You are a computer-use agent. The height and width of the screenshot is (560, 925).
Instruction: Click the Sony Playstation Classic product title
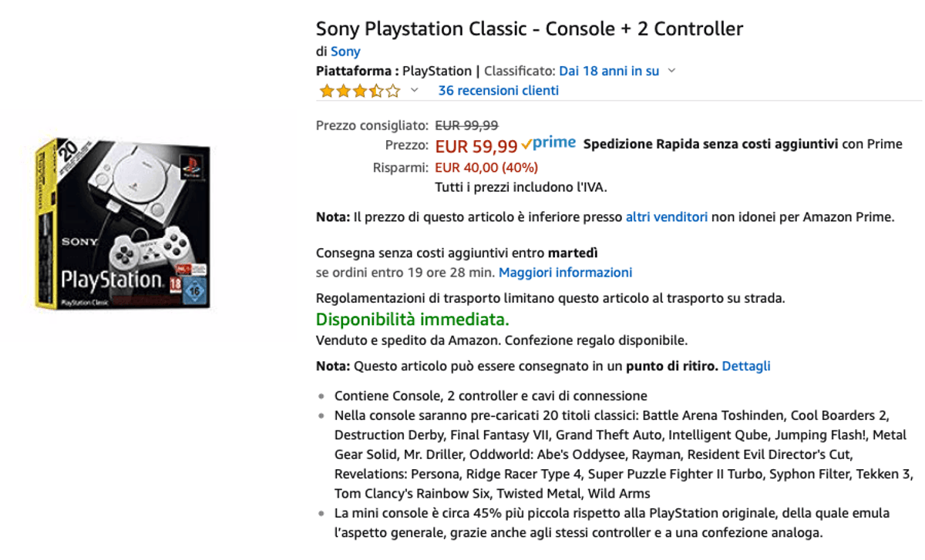pos(530,29)
